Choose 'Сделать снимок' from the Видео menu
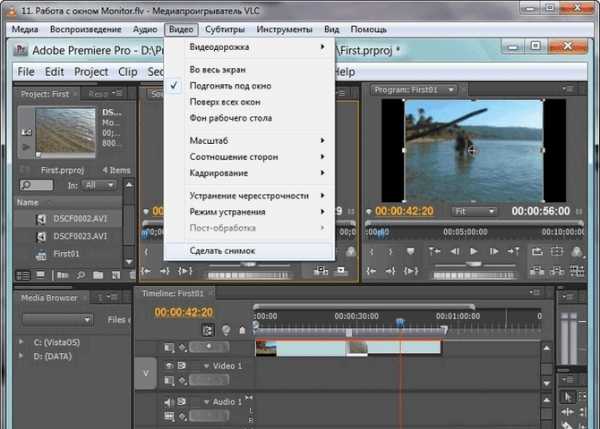Viewport: 600px width, 429px height. click(x=222, y=249)
